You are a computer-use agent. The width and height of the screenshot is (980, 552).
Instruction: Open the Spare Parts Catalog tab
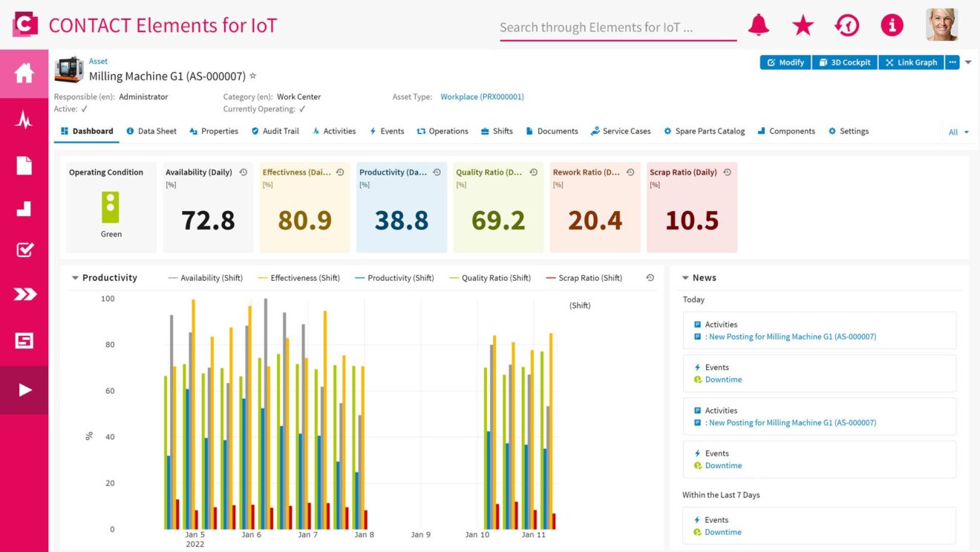(x=704, y=131)
